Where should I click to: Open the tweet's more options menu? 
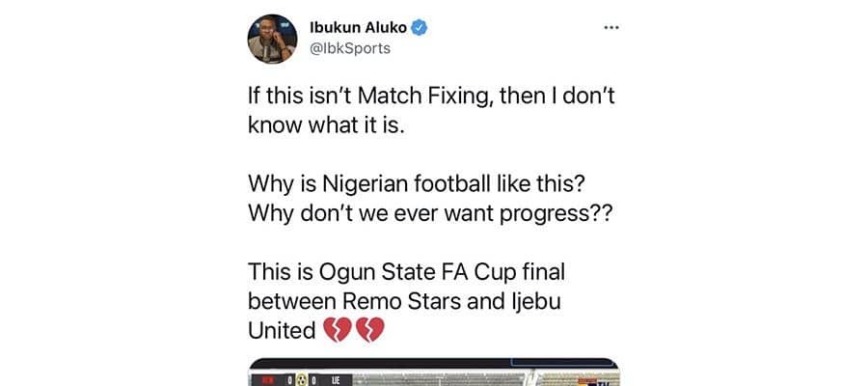610,27
